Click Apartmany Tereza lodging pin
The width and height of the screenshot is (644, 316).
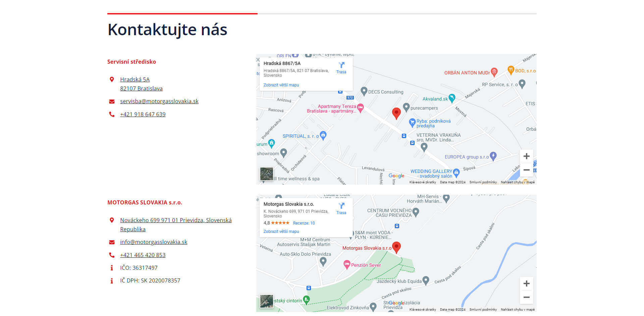361,108
